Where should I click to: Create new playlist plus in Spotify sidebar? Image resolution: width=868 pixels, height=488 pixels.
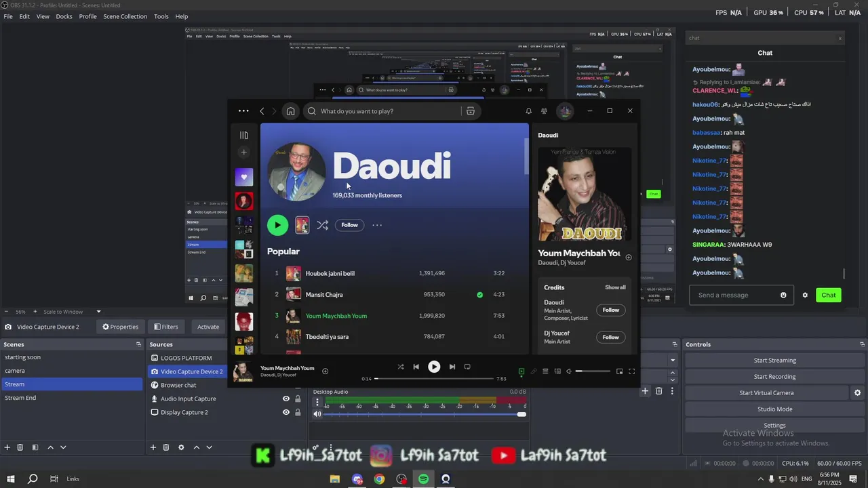tap(243, 152)
